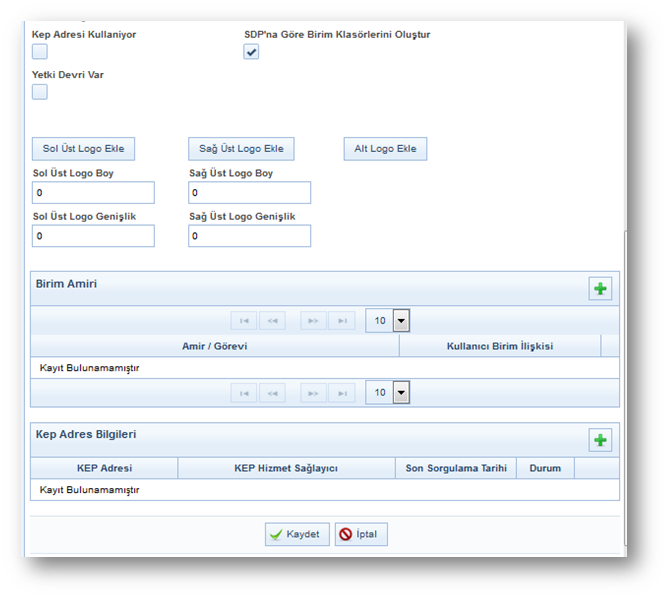Go to next page in top Birim Amiri paginator

[x=313, y=321]
